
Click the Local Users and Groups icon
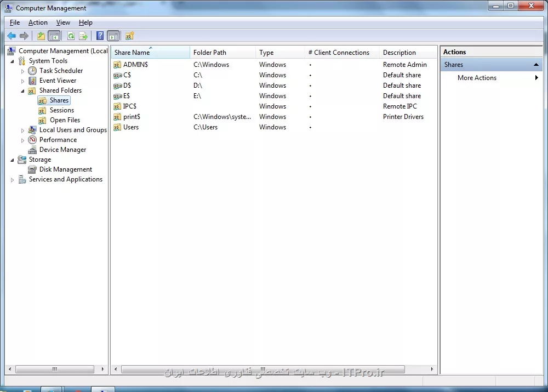[x=32, y=130]
